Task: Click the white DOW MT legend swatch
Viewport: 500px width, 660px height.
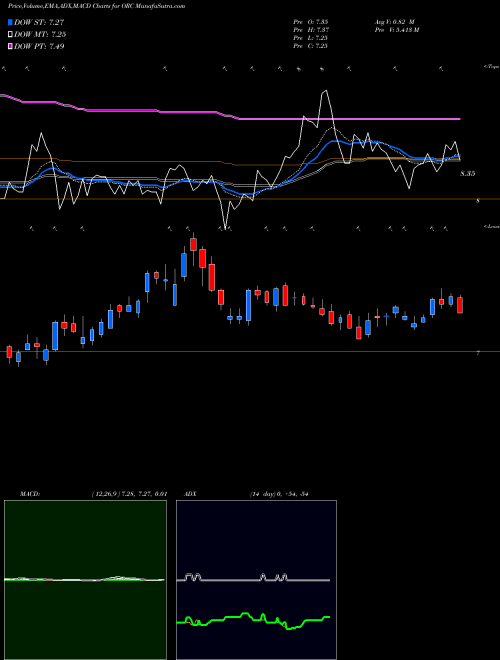Action: [x=11, y=35]
